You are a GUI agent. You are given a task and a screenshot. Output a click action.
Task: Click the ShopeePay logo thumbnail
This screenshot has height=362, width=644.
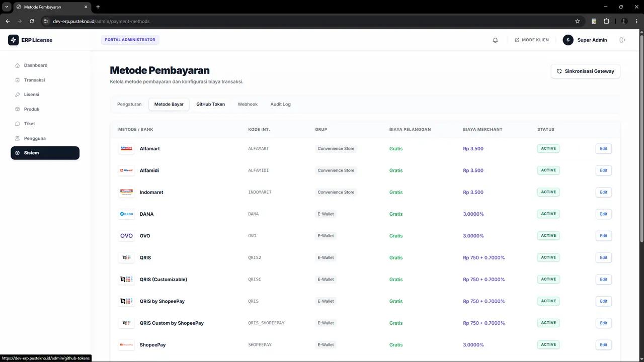tap(126, 345)
